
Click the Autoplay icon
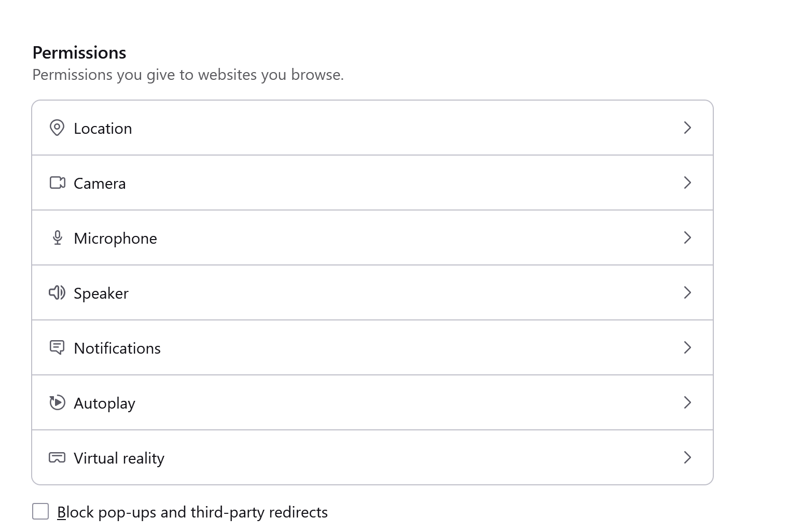(x=57, y=402)
